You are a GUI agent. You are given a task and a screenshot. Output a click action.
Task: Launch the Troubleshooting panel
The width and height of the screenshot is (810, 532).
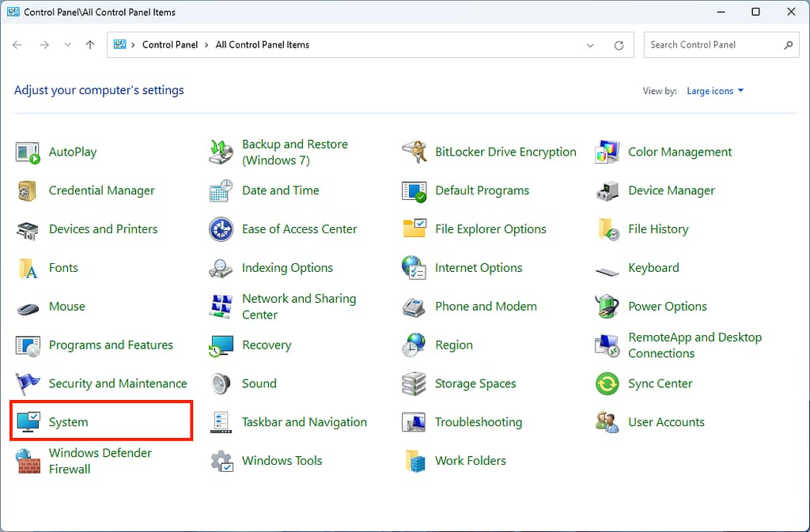click(479, 422)
